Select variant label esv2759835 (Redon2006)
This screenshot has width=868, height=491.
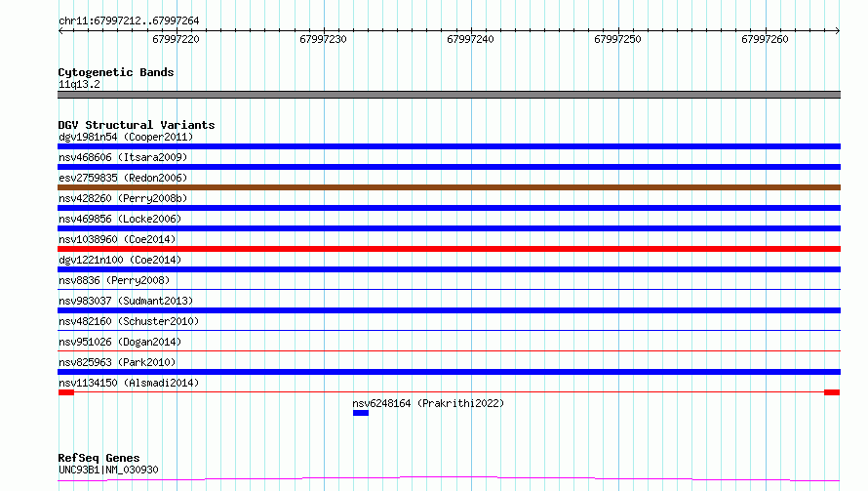coord(123,178)
